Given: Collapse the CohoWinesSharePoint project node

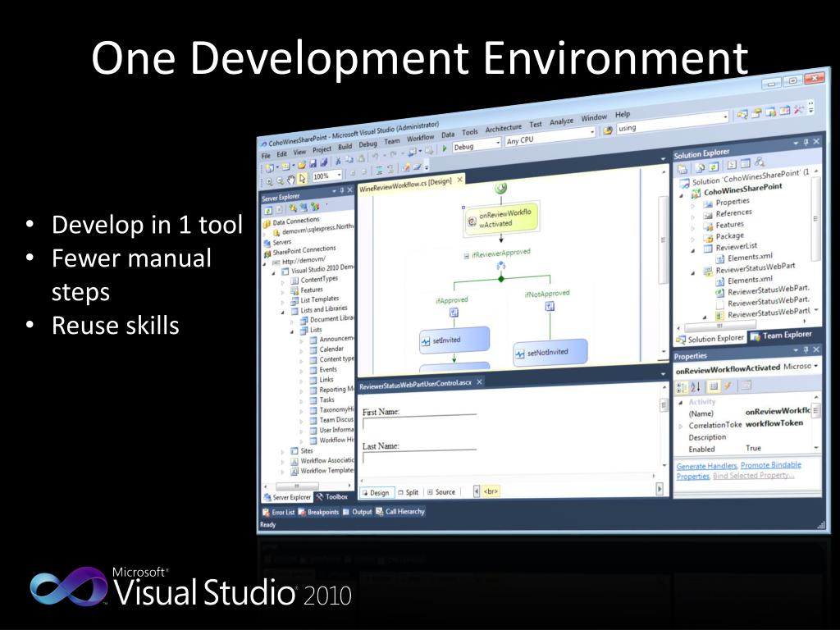Looking at the screenshot, I should (682, 196).
